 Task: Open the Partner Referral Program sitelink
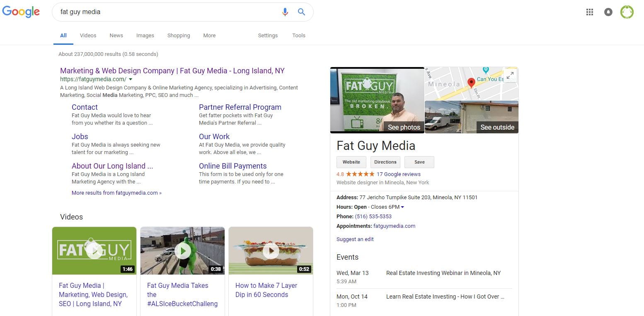240,107
